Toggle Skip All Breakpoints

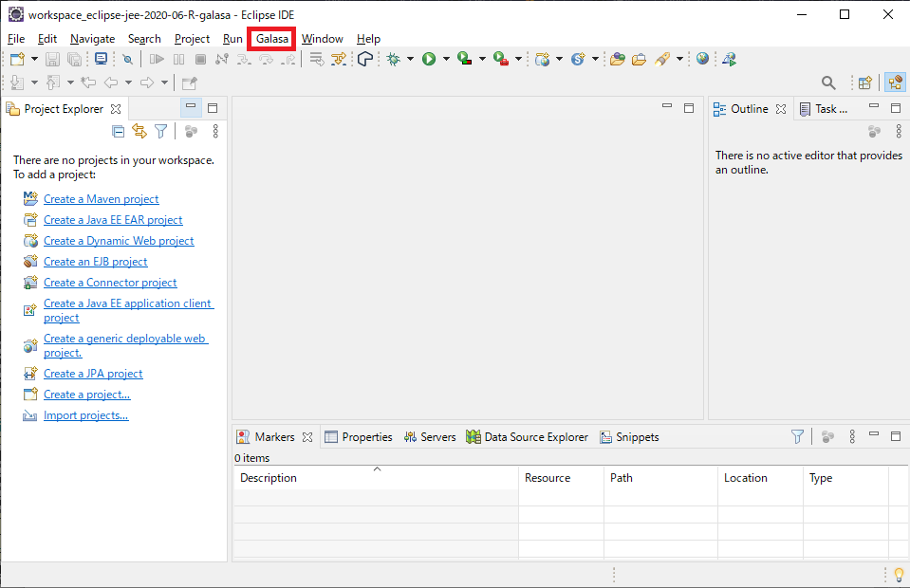(x=128, y=59)
